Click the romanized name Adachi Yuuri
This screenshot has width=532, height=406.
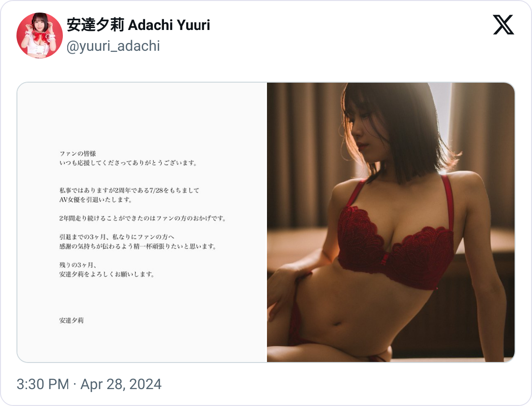point(169,25)
